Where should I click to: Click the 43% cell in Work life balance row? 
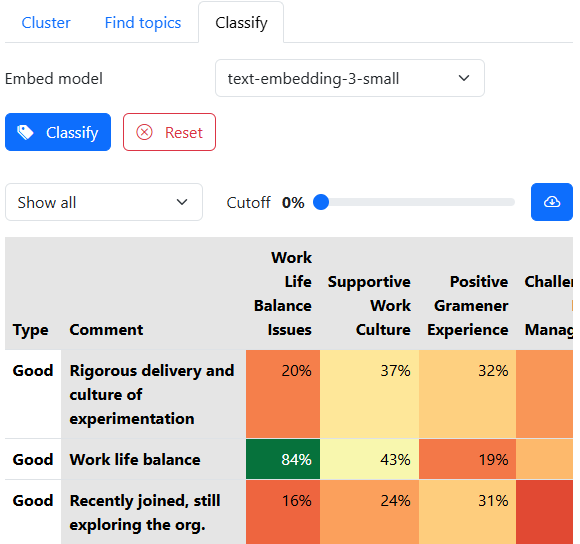pos(370,459)
